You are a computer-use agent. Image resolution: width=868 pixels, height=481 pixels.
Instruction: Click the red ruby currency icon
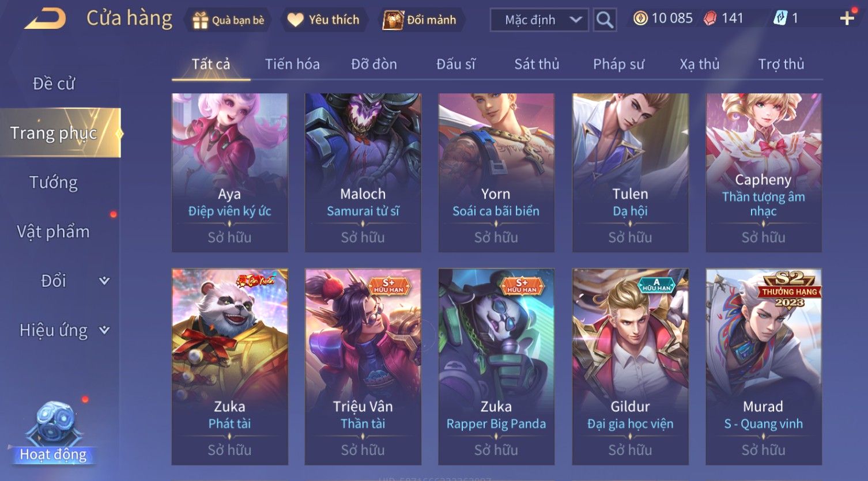(710, 18)
